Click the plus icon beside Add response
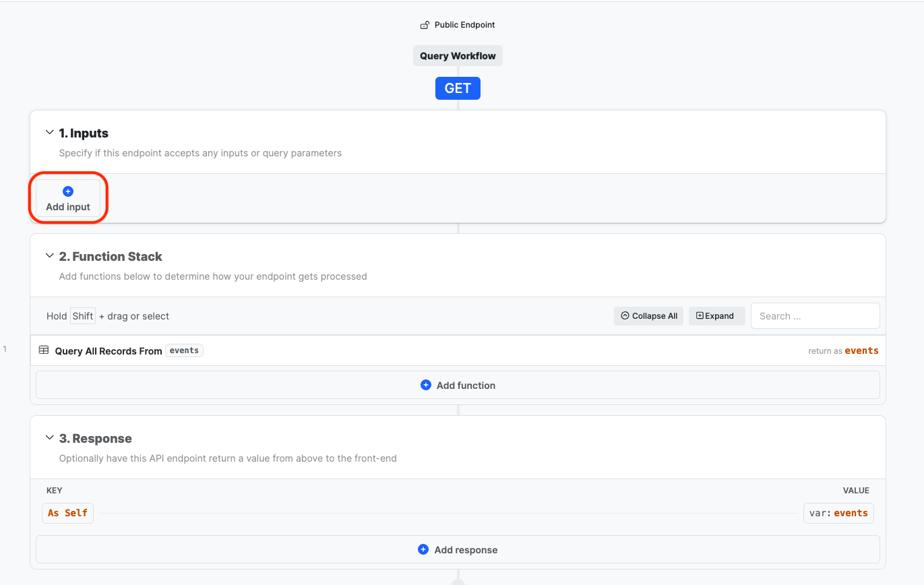The height and width of the screenshot is (585, 924). [x=423, y=549]
